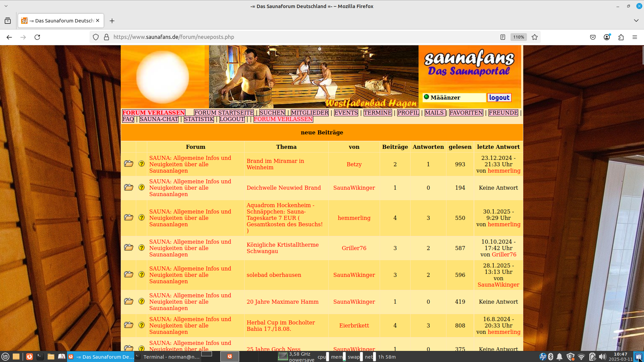This screenshot has height=362, width=644.
Task: Open the SAUNA-CHAT link
Action: tap(159, 119)
